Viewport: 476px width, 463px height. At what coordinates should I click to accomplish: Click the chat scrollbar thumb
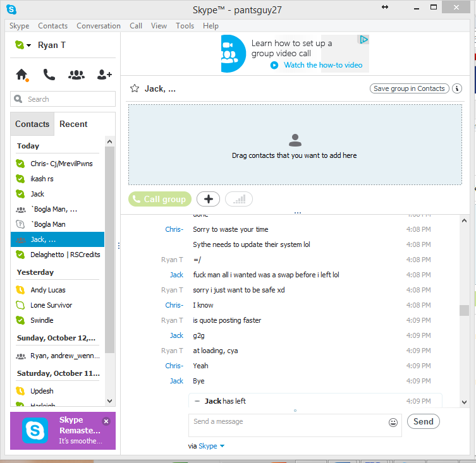464,310
